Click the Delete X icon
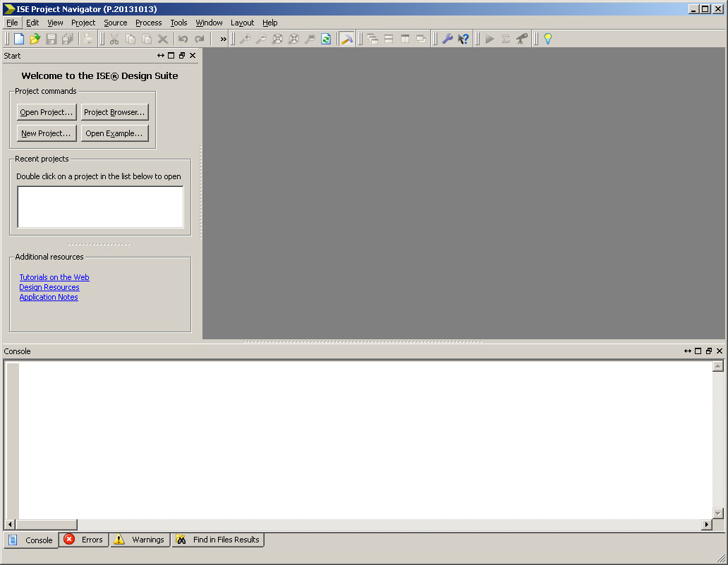 tap(163, 39)
